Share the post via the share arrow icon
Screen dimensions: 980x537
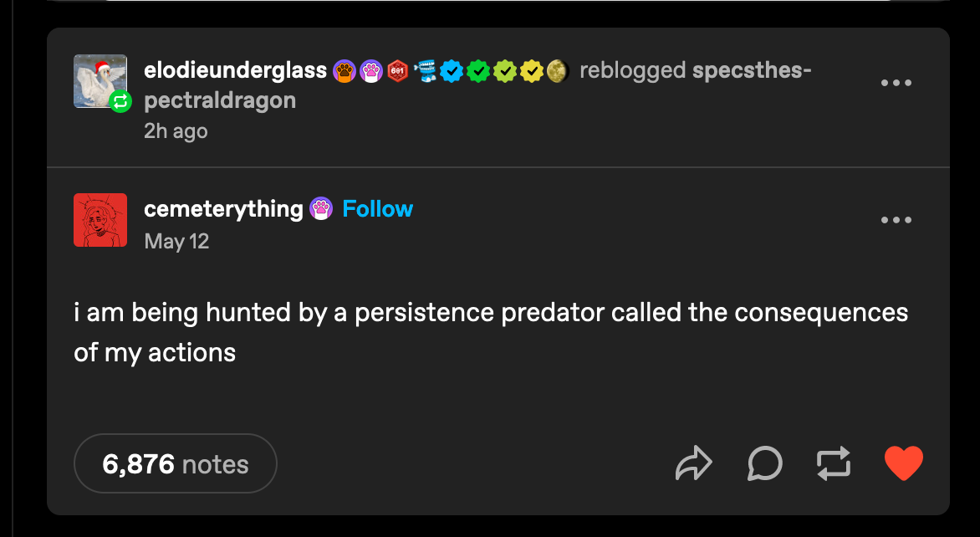pyautogui.click(x=693, y=463)
